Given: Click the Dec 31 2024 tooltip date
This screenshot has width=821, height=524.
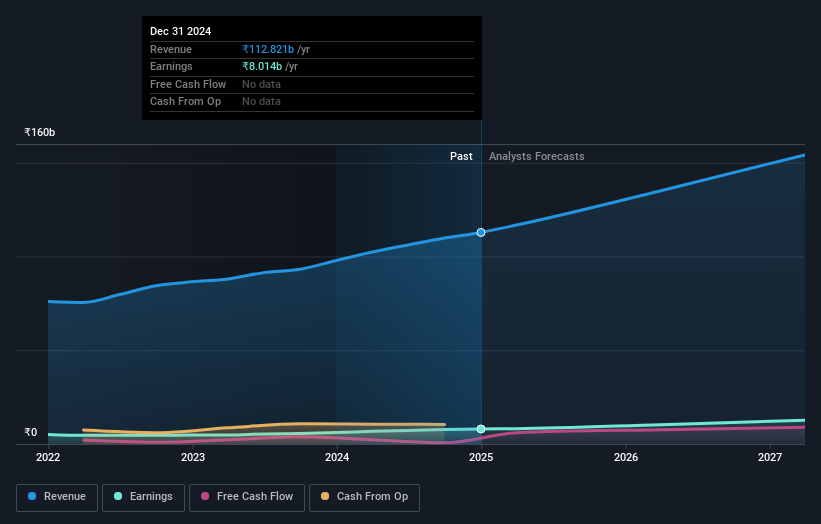Looking at the screenshot, I should [x=181, y=31].
